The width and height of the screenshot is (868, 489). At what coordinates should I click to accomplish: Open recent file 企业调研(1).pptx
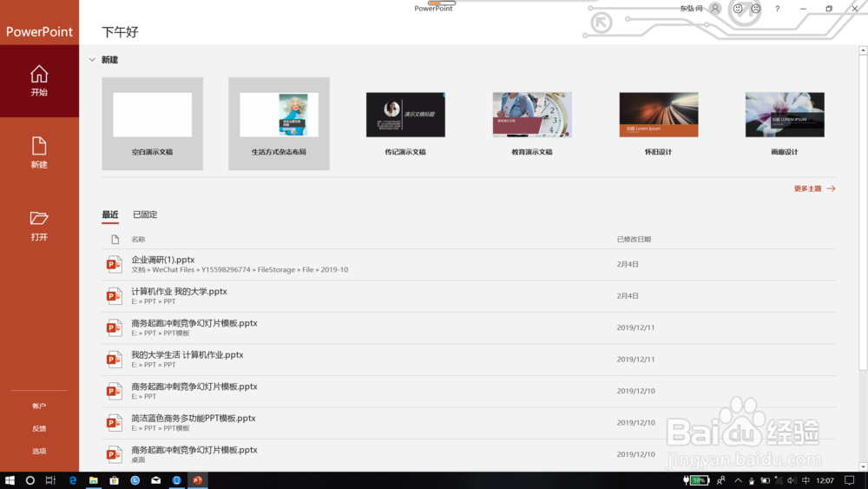469,264
